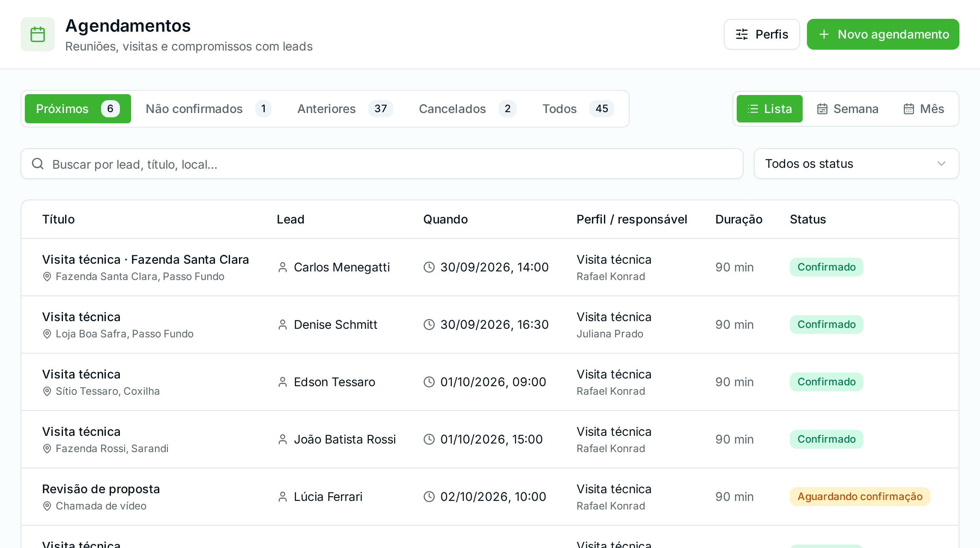Show the Cancelados tab
The width and height of the screenshot is (980, 548).
pyautogui.click(x=468, y=109)
